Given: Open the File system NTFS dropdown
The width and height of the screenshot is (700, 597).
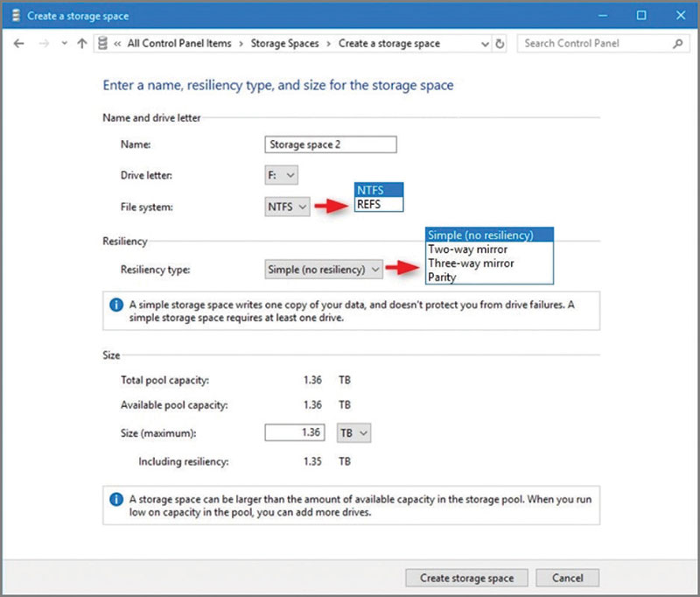Looking at the screenshot, I should pyautogui.click(x=287, y=207).
